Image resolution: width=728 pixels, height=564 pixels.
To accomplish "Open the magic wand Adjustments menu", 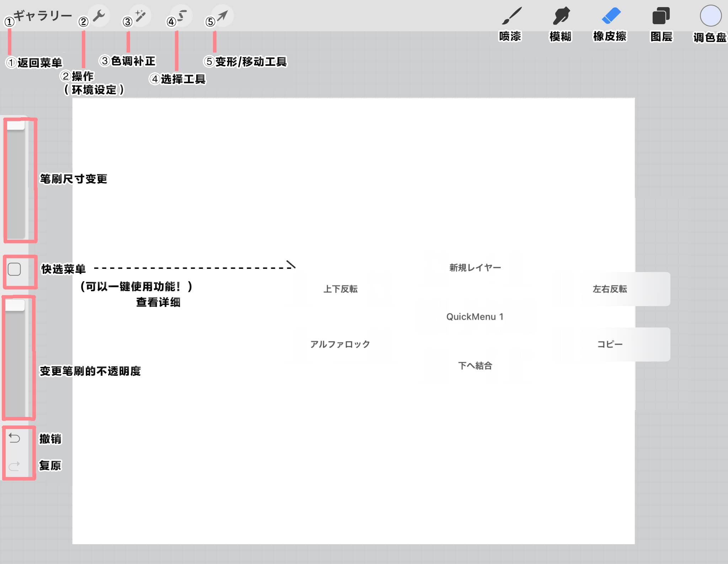I will tap(140, 16).
